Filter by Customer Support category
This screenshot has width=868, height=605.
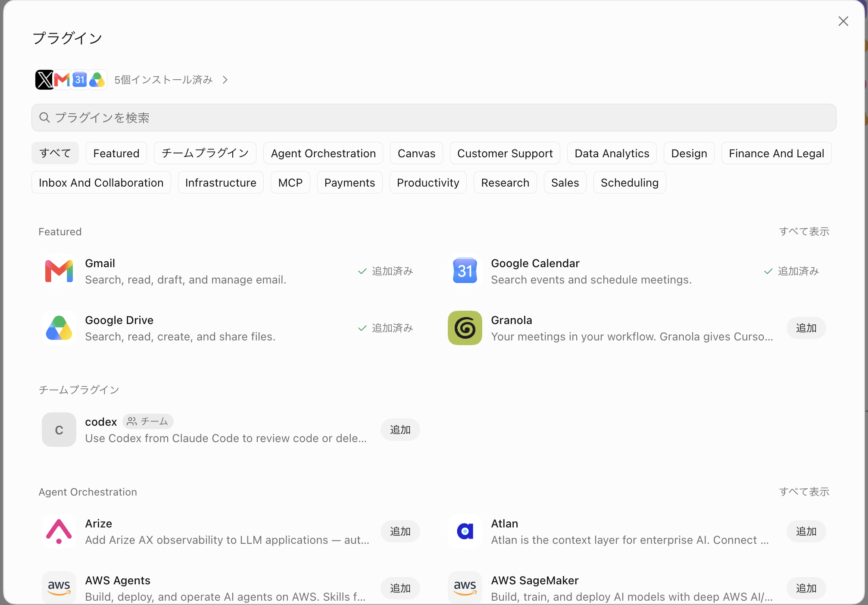click(505, 153)
